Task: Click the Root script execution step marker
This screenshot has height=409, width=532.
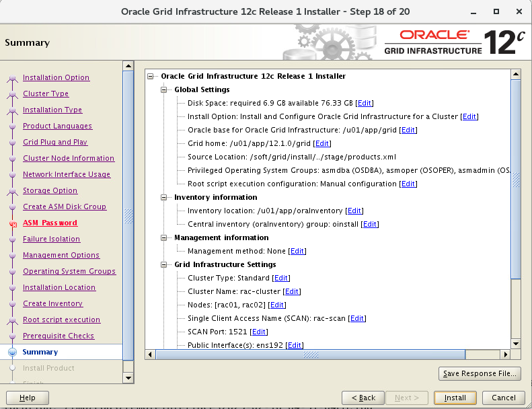Action: point(13,320)
